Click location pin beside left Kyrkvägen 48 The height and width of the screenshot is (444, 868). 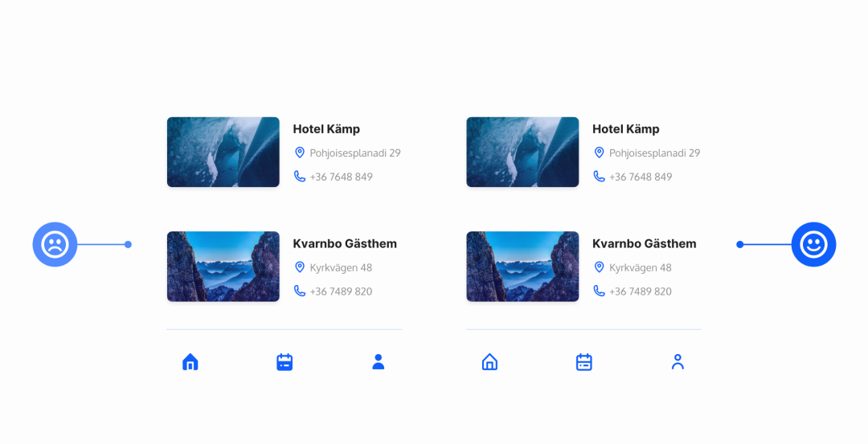300,267
